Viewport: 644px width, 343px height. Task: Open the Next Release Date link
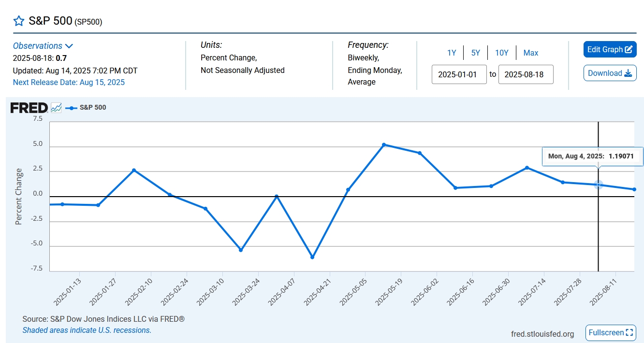pos(69,83)
